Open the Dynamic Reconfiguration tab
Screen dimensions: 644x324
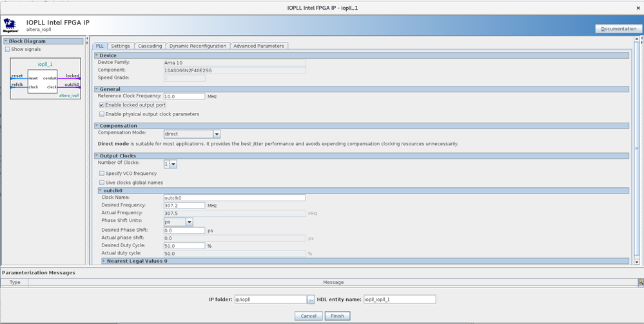click(x=198, y=46)
